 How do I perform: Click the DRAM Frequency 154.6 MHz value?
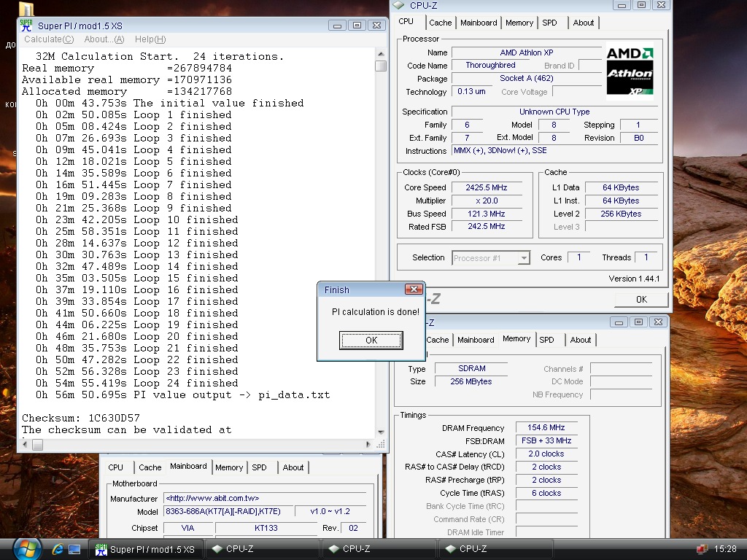546,427
